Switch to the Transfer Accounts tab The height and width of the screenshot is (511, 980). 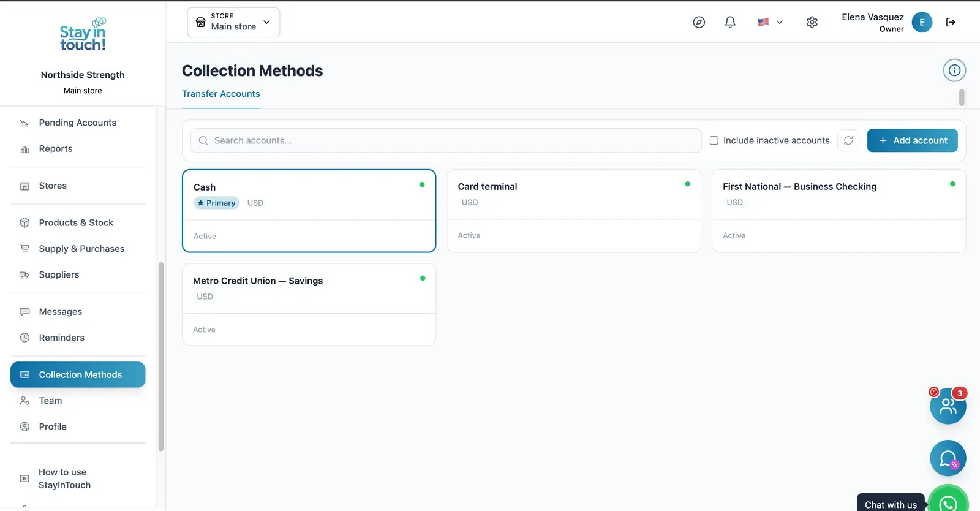pyautogui.click(x=221, y=94)
